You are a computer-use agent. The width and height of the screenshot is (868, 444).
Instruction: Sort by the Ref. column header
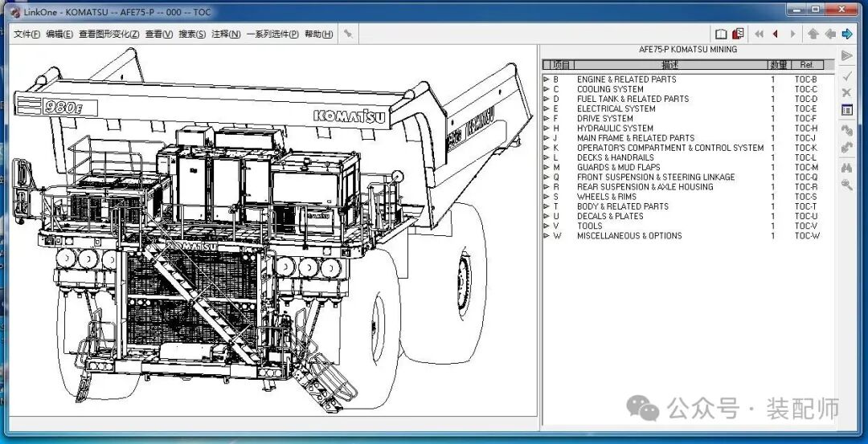tap(807, 65)
